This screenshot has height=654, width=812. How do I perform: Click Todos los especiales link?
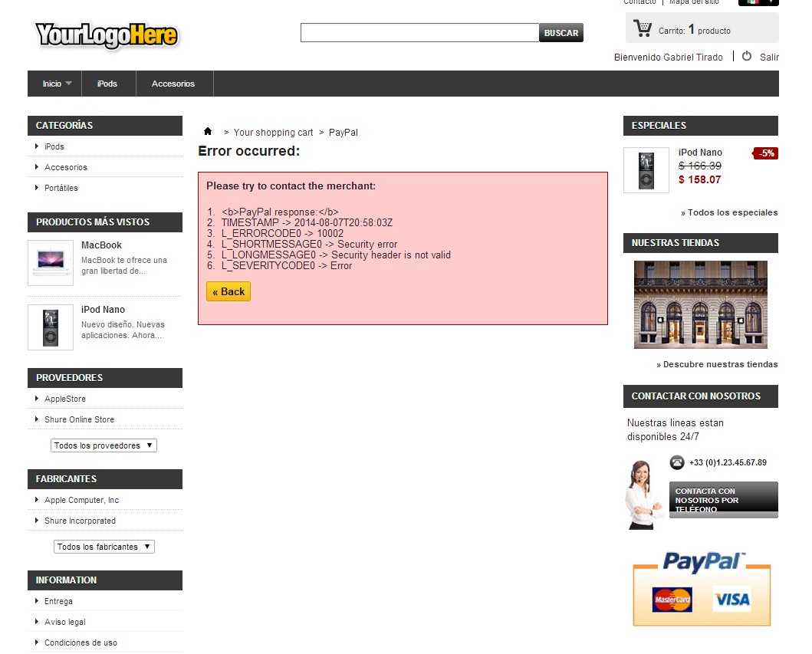729,212
